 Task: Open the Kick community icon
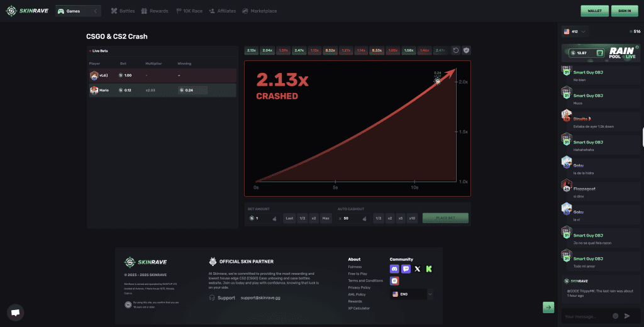(429, 269)
